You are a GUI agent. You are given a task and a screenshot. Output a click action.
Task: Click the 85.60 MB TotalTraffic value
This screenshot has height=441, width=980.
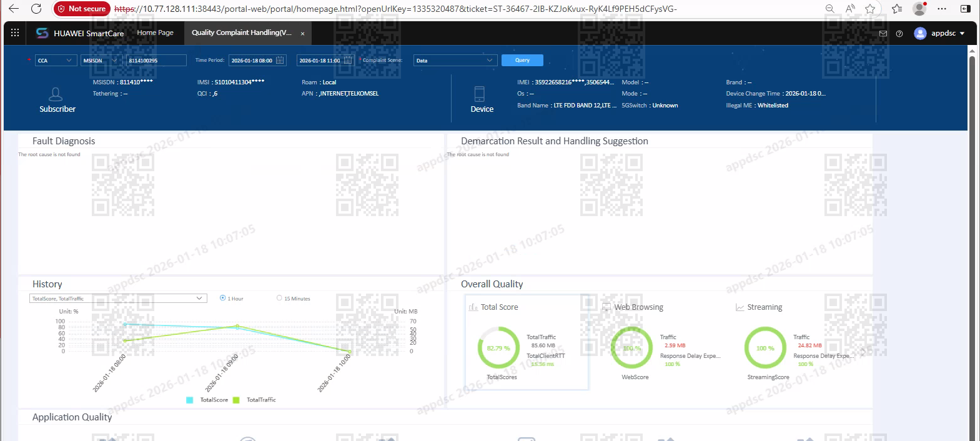pos(543,345)
